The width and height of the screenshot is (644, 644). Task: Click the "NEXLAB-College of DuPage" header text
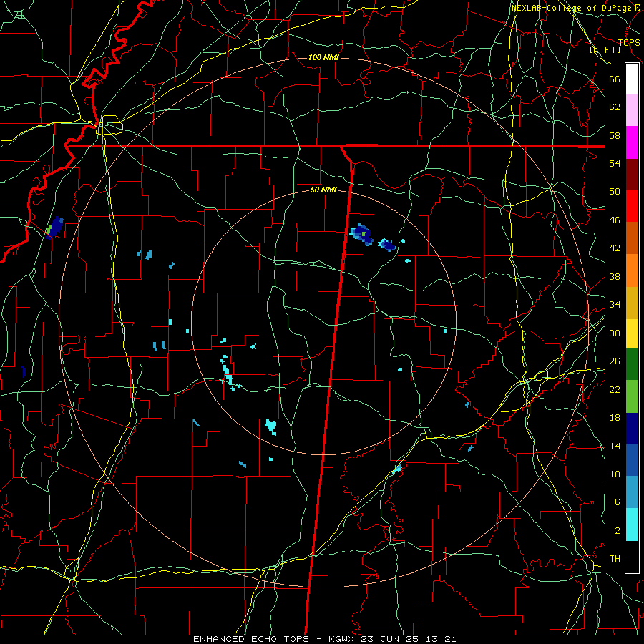tap(573, 8)
